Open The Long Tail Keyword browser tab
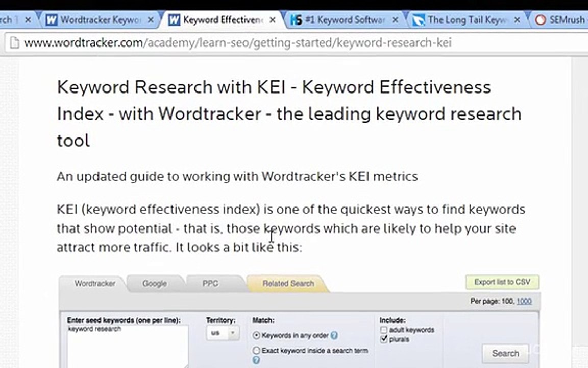This screenshot has width=588, height=368. click(x=467, y=19)
